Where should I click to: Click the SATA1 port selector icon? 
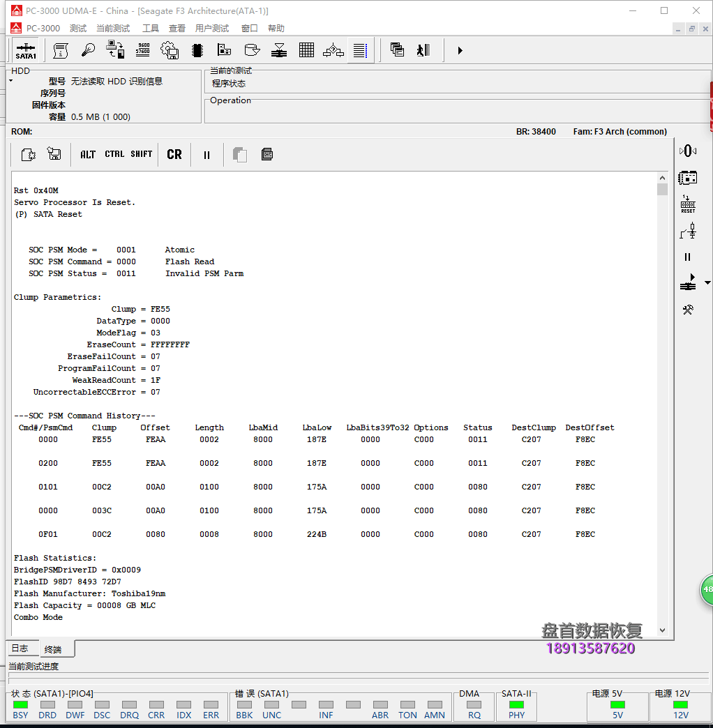[x=26, y=51]
